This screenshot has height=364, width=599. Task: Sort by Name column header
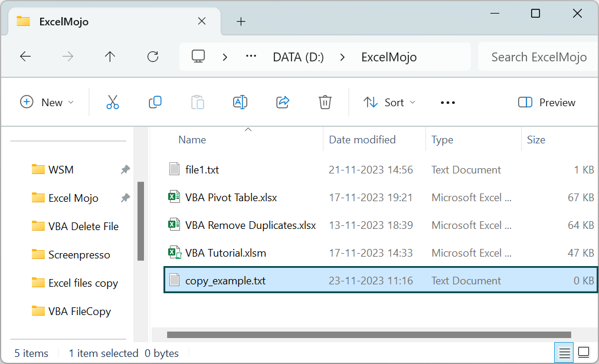(192, 140)
